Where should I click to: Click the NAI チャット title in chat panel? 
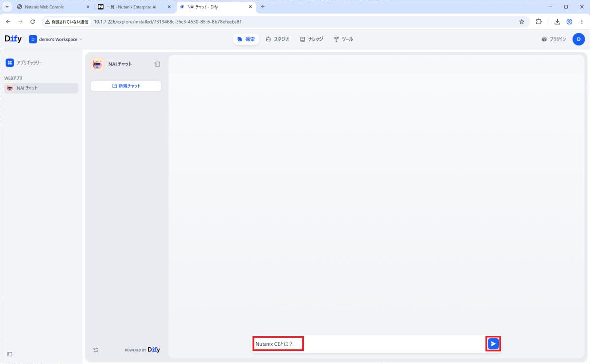tap(120, 64)
